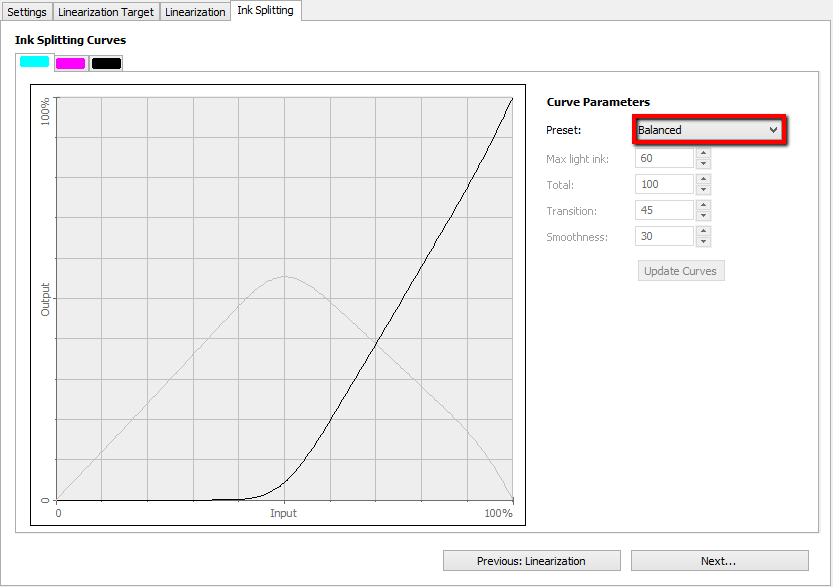
Task: Click the Next button to continue
Action: 719,560
